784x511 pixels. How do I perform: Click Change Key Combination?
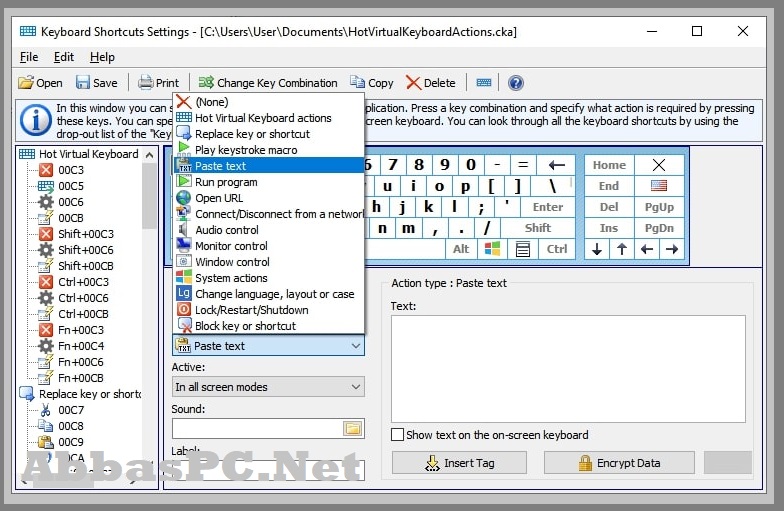click(x=268, y=82)
